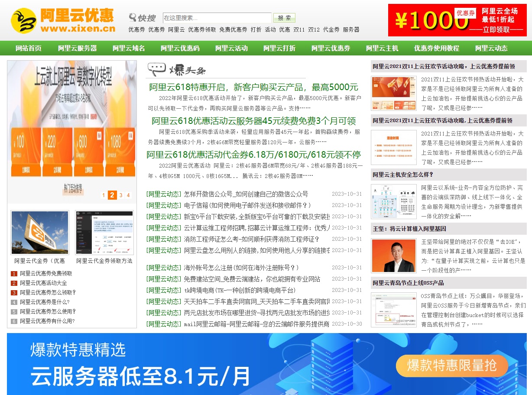Open ranked link 阿里云优惠券怎么使用?
532x395 pixels.
pyautogui.click(x=48, y=311)
